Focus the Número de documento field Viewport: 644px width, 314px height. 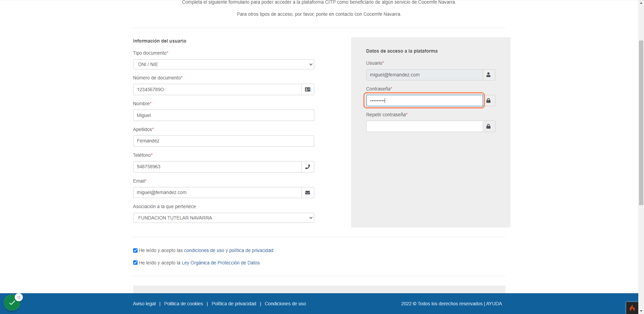coord(217,89)
